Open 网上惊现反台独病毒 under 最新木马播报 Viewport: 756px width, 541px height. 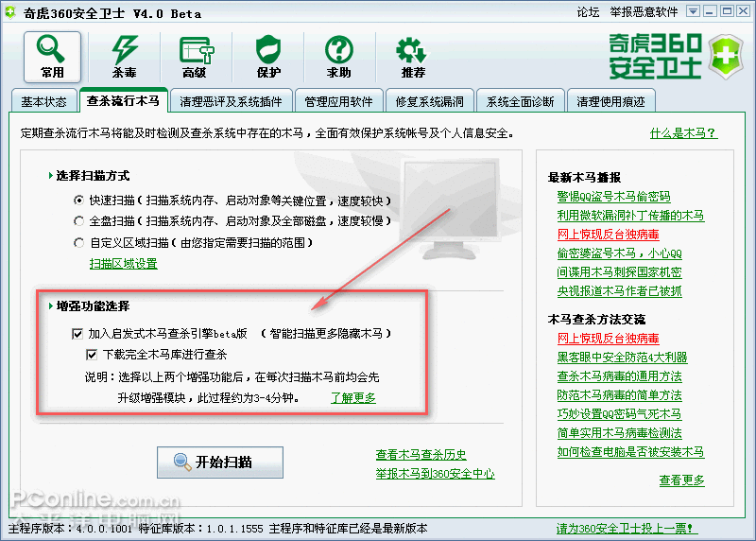pos(608,234)
